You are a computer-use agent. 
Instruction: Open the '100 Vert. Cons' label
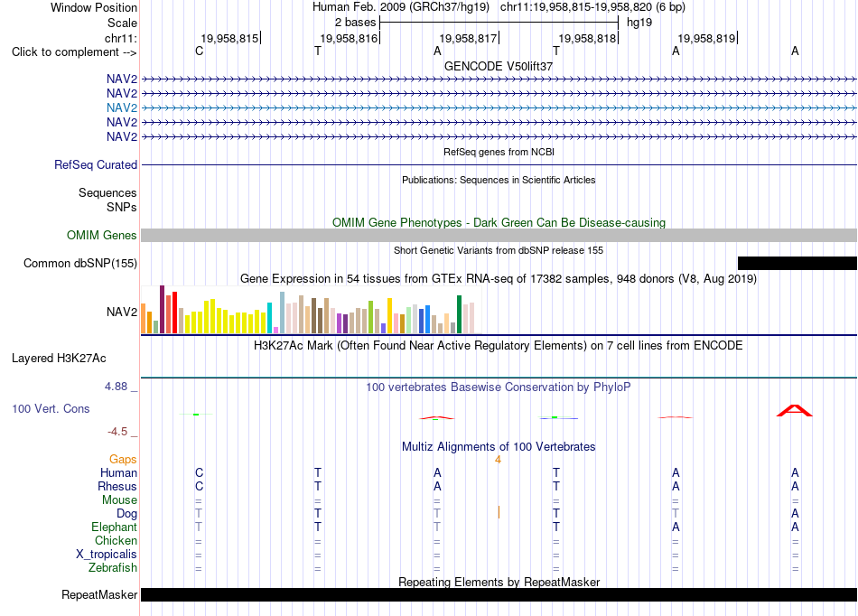point(51,408)
